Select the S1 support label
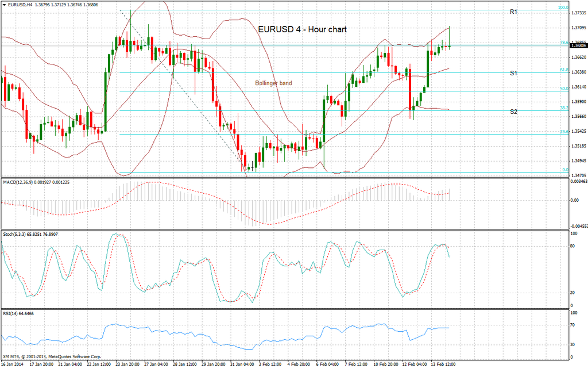 (514, 74)
